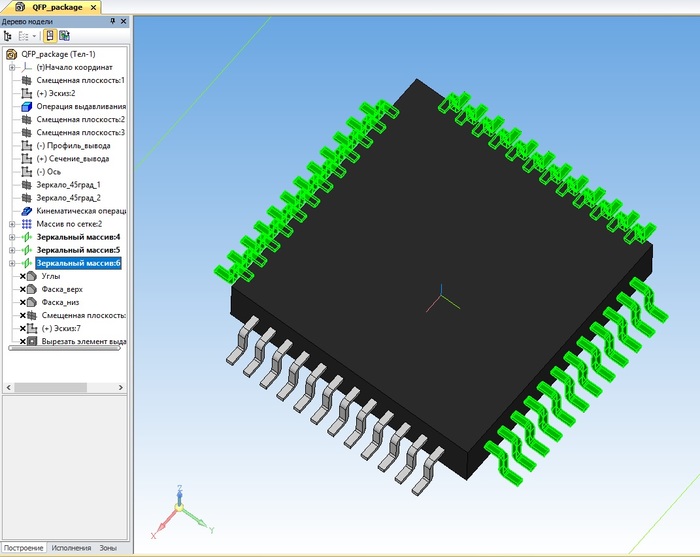Click the model tree horizontal scrollbar

(62, 348)
